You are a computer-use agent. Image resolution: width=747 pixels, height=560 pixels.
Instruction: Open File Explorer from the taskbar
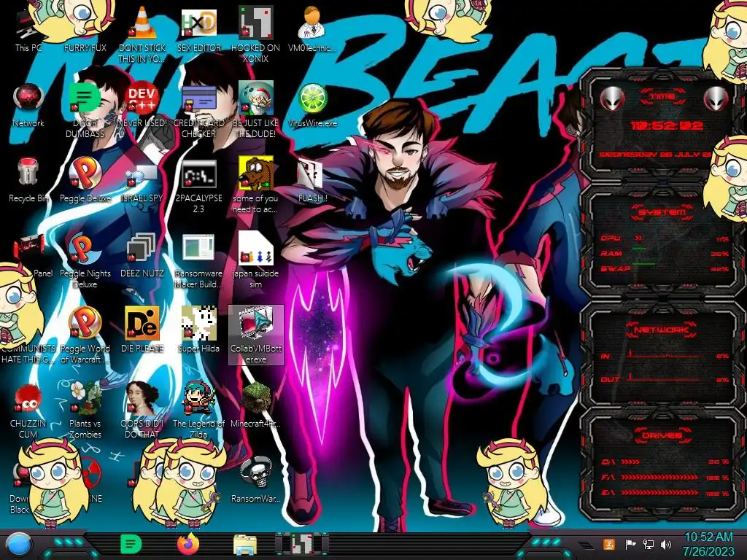click(245, 544)
